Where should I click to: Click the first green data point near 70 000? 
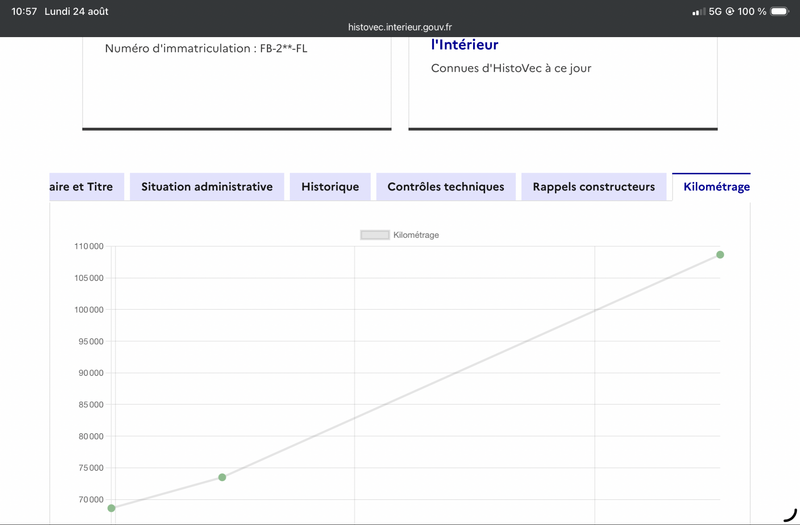click(111, 508)
